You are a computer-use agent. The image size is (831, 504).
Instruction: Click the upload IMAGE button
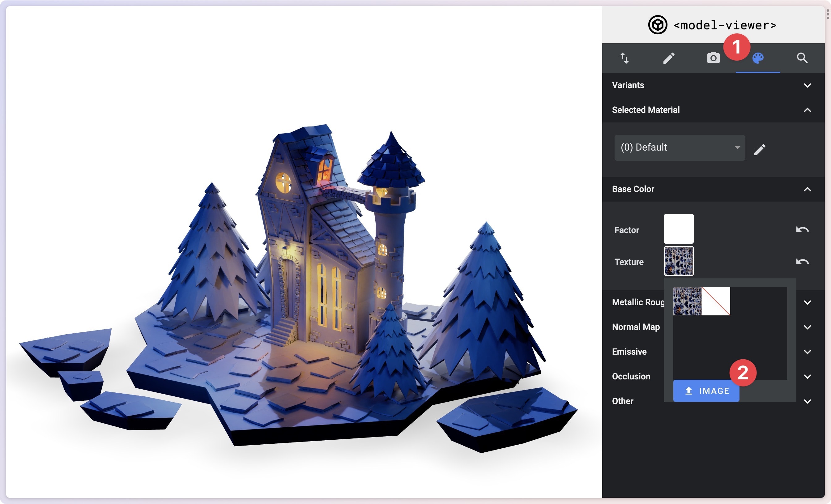click(x=706, y=391)
